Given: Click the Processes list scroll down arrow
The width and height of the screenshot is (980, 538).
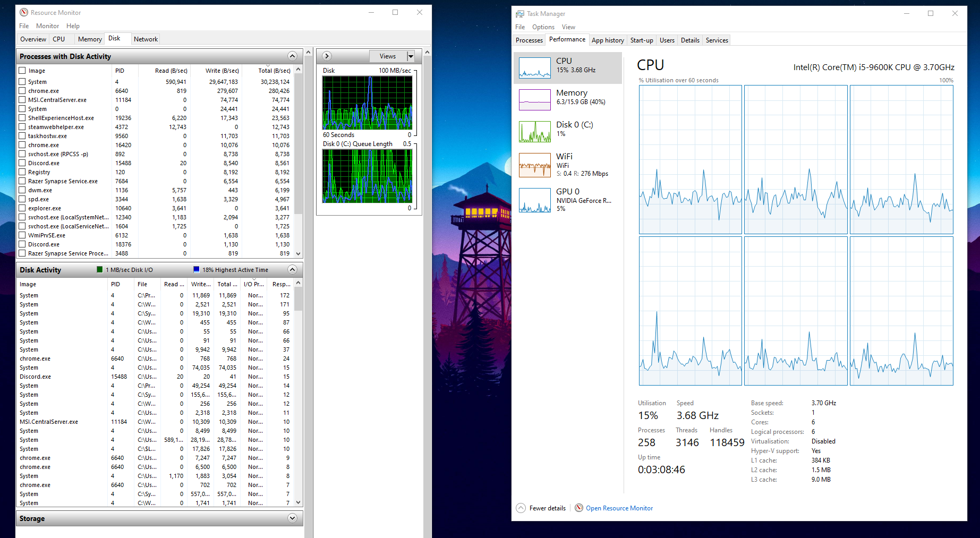Looking at the screenshot, I should coord(299,254).
